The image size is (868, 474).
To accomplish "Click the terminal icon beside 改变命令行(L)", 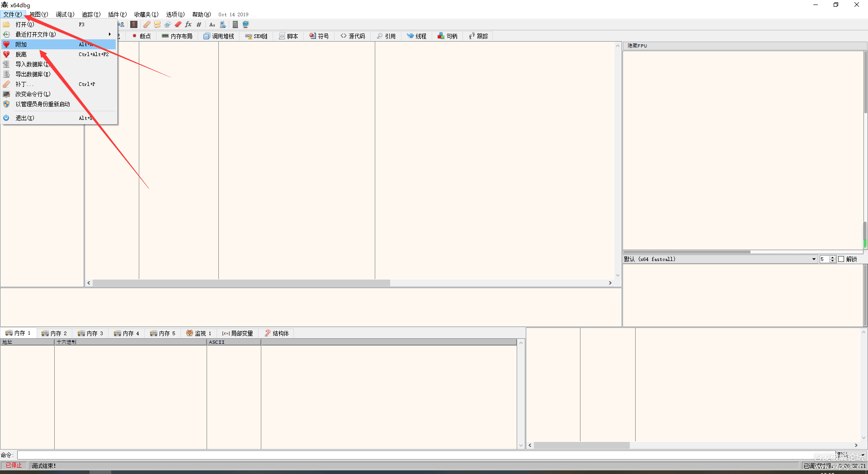I will coord(6,94).
